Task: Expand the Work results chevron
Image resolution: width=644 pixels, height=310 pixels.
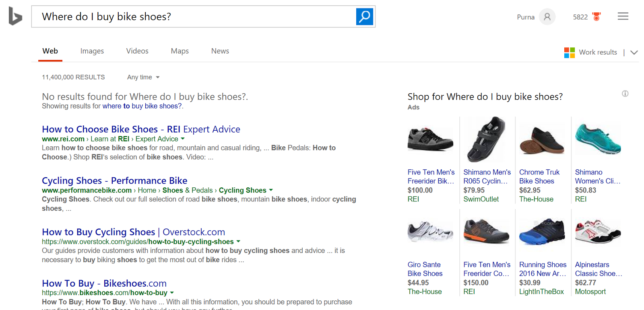Action: [x=634, y=53]
